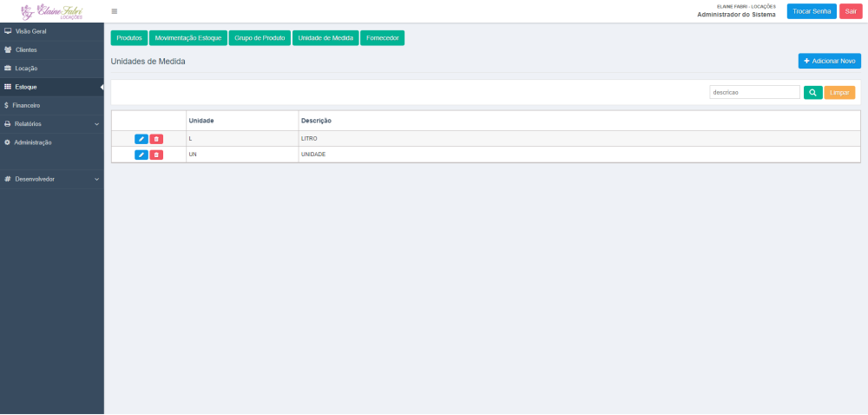Run search with magnifier button
Viewport: 868px width, 415px height.
coord(812,92)
